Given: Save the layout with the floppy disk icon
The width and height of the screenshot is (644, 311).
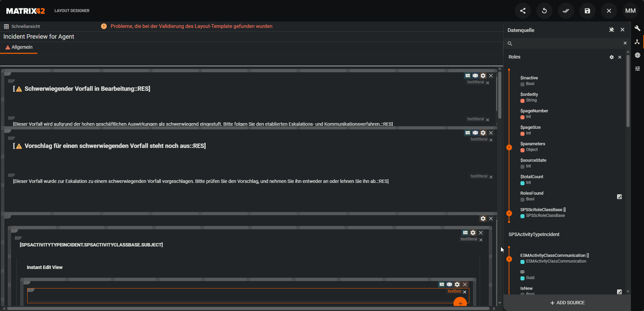Looking at the screenshot, I should pos(587,11).
